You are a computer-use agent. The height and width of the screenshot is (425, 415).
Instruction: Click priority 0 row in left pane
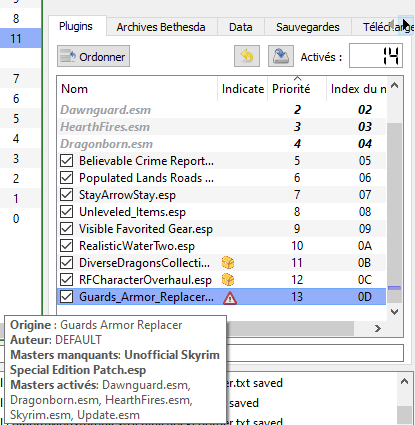pyautogui.click(x=20, y=219)
